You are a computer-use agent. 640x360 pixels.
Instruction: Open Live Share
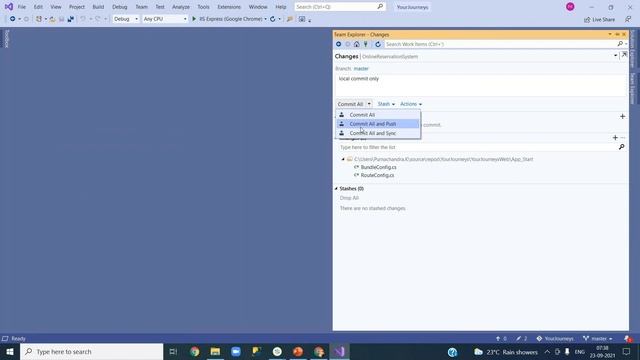pos(599,20)
